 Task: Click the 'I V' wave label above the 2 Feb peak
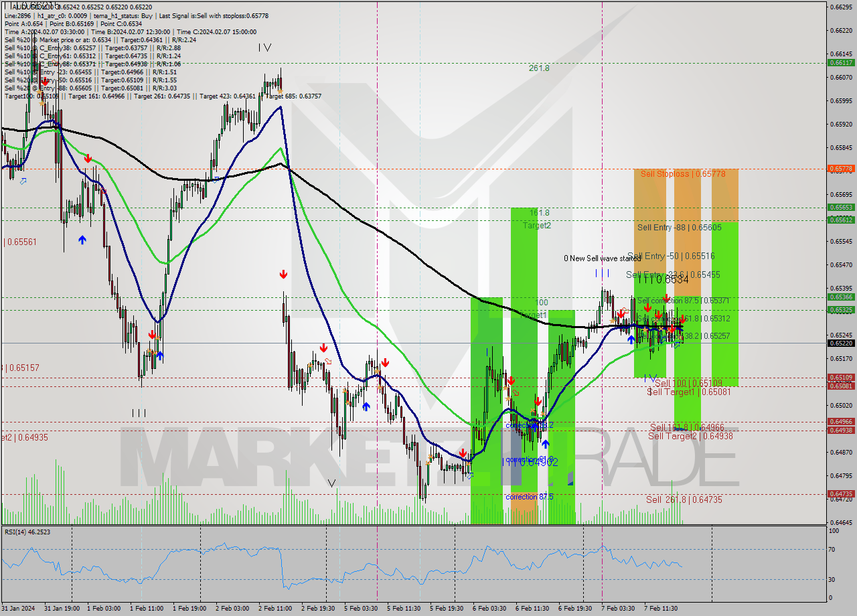click(x=265, y=48)
